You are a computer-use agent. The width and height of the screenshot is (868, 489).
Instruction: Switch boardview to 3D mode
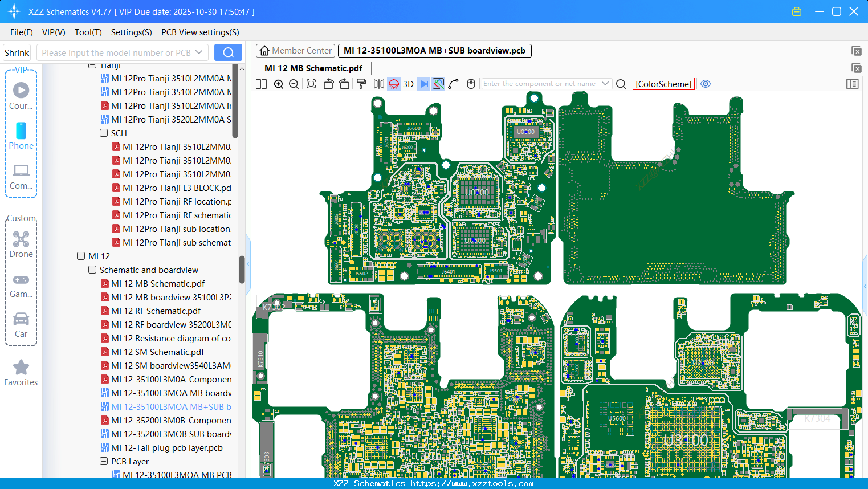point(408,84)
